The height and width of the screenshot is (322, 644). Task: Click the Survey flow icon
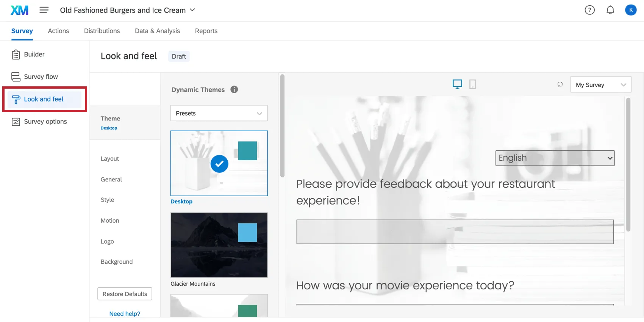[16, 77]
